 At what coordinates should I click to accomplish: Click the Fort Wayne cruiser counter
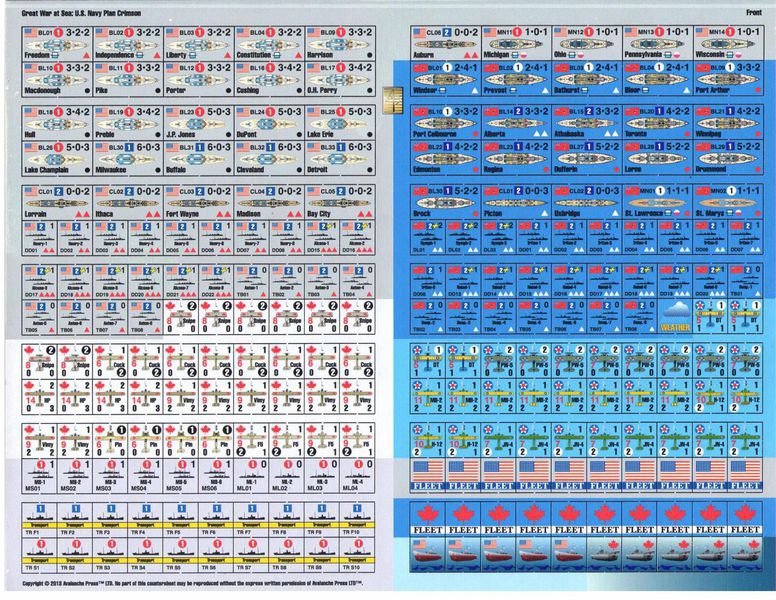click(x=198, y=202)
